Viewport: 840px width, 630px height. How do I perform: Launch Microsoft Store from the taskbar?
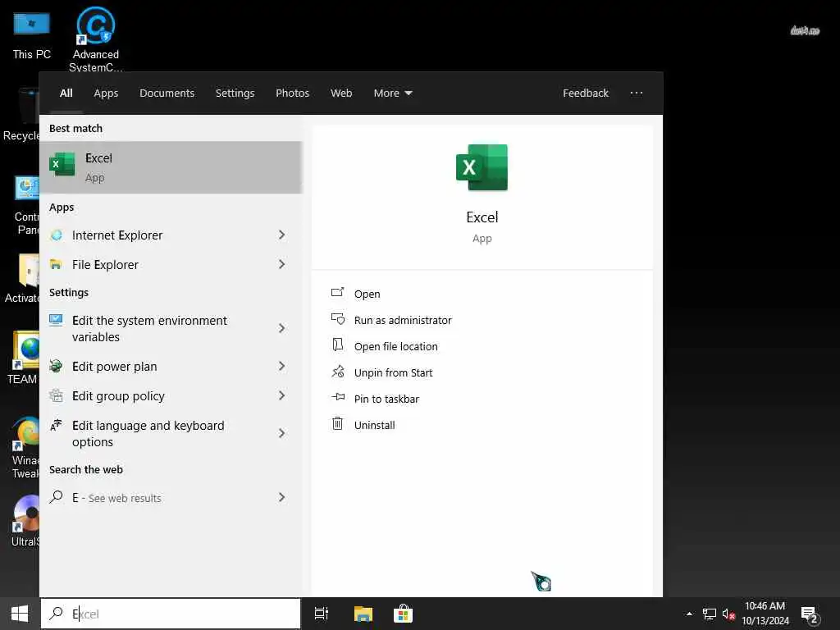pyautogui.click(x=403, y=614)
